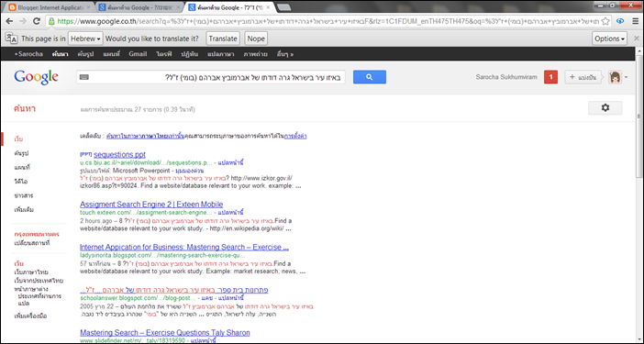The image size is (644, 344).
Task: Open ไดรฟ์ in the black bar
Action: coord(164,54)
